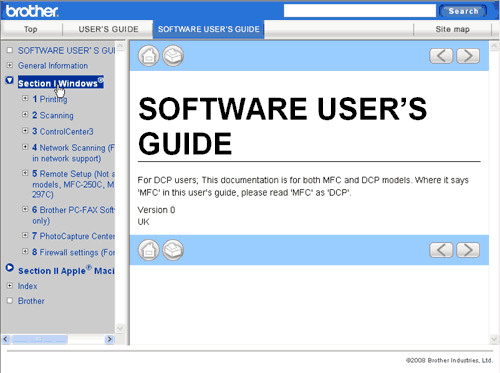Open Section II Apple Macintosh heading
This screenshot has height=373, width=500.
tap(66, 270)
